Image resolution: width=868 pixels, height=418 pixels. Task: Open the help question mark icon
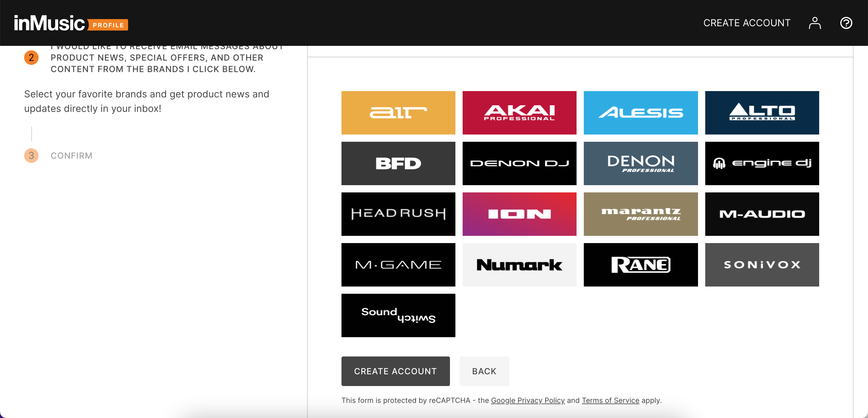(846, 23)
